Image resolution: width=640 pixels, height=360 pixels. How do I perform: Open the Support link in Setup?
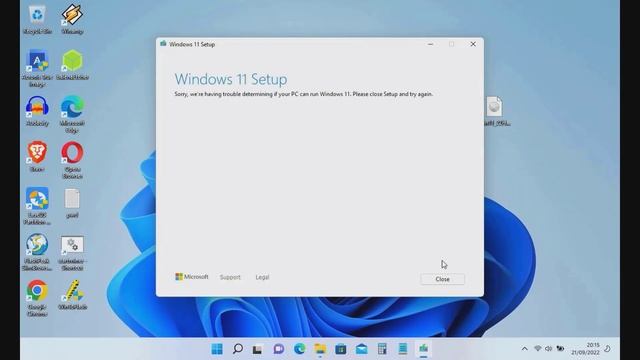point(230,277)
